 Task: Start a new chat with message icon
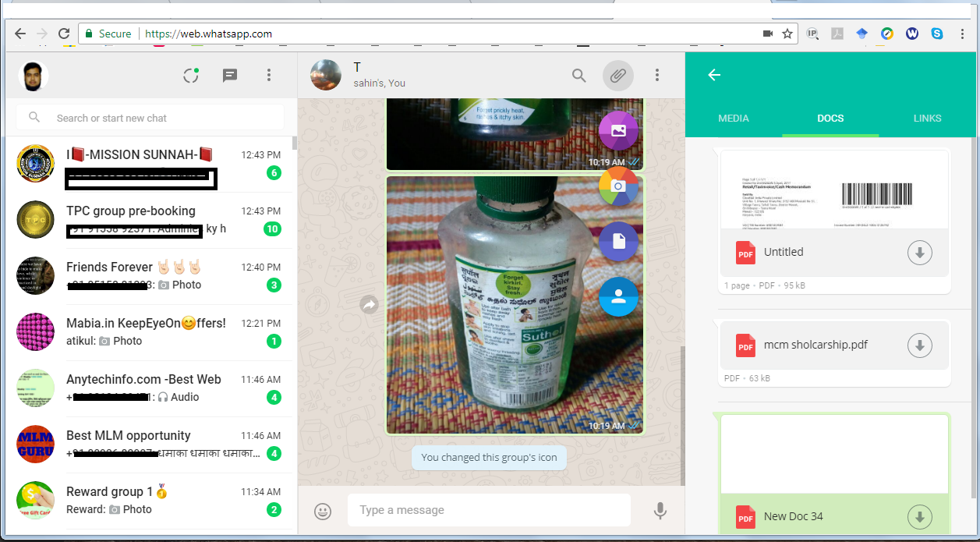click(x=230, y=76)
